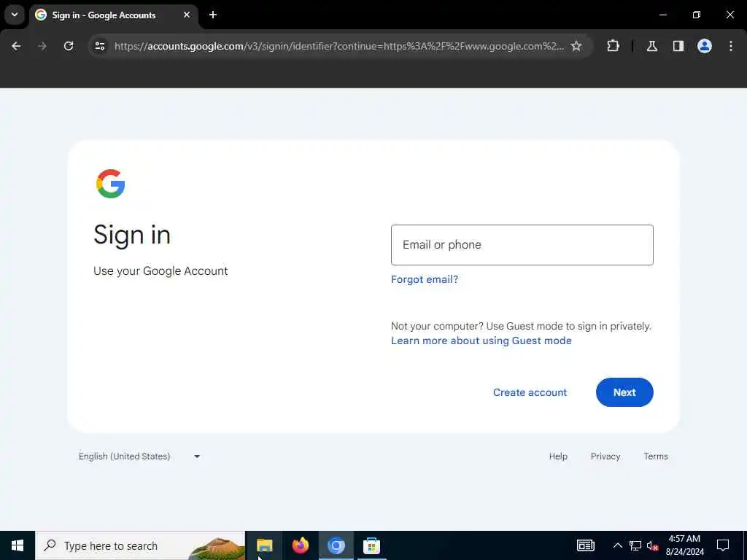Click the Email or phone field
The height and width of the screenshot is (560, 747).
coord(522,245)
